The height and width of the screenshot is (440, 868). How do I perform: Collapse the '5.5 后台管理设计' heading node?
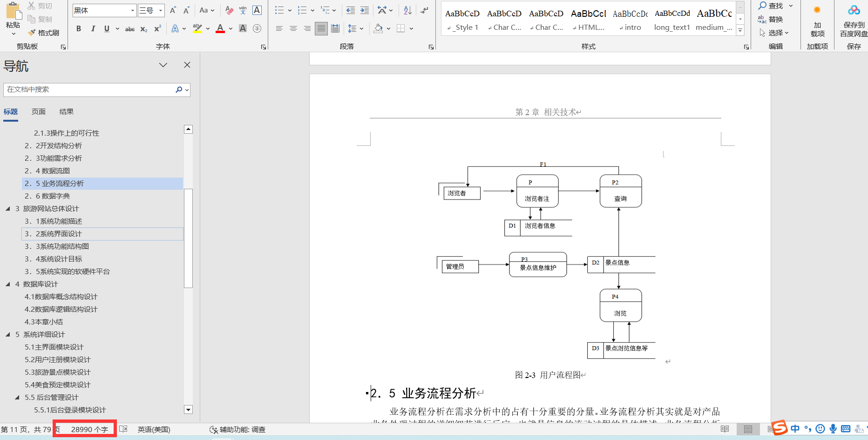tap(17, 397)
